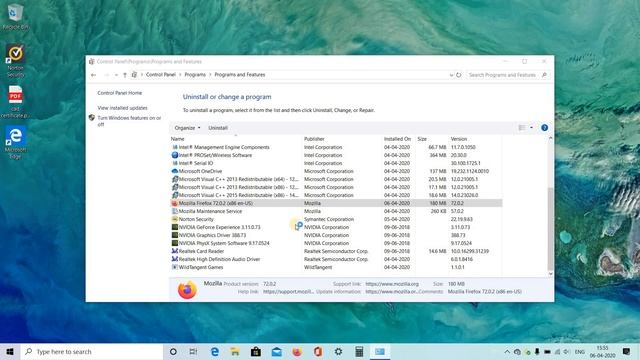Sort list by the Publisher column header

click(x=314, y=139)
